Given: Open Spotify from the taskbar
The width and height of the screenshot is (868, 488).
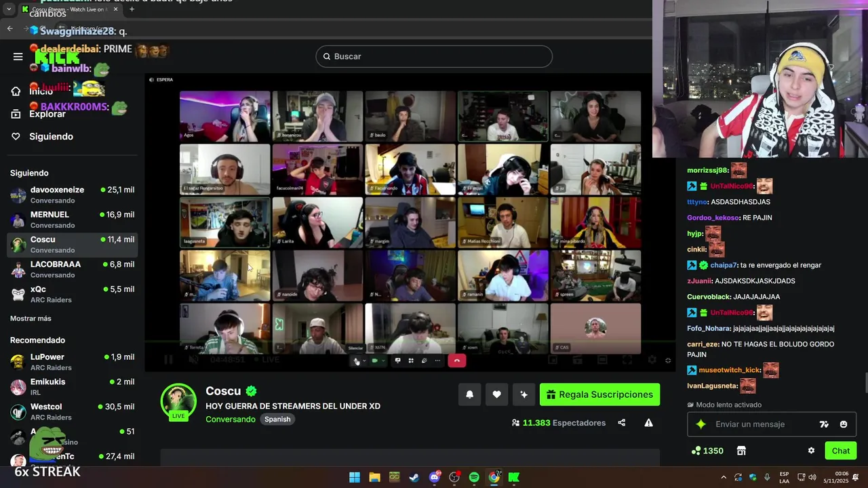Looking at the screenshot, I should click(x=474, y=477).
